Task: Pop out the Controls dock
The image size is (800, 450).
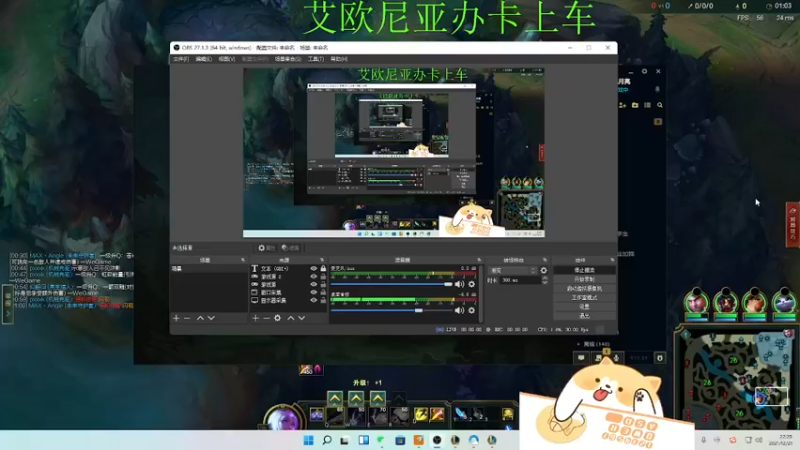Action: tap(612, 260)
